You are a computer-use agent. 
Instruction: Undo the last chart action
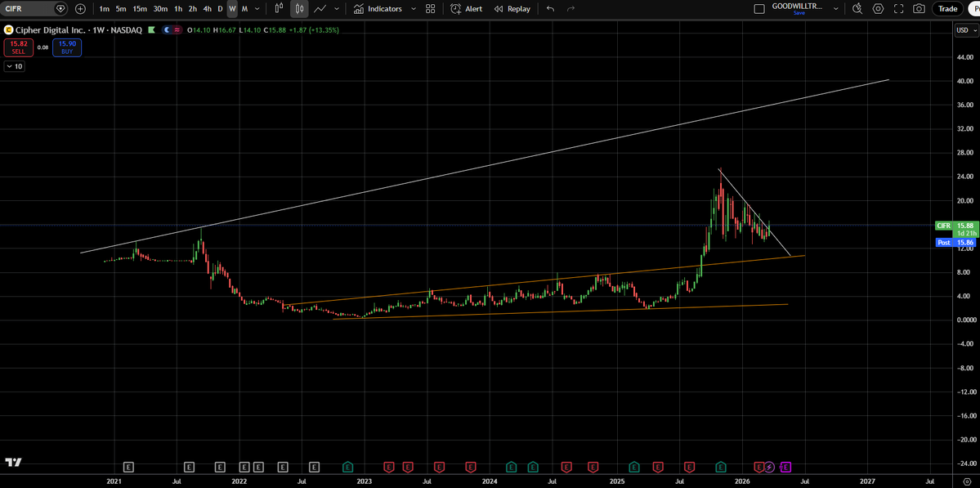(550, 9)
